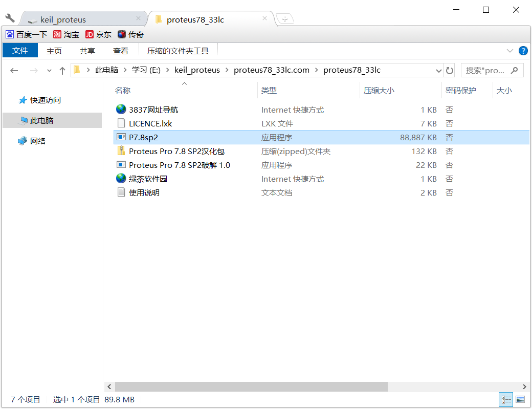Select the 使用说明 text document icon
This screenshot has width=532, height=409.
(121, 192)
